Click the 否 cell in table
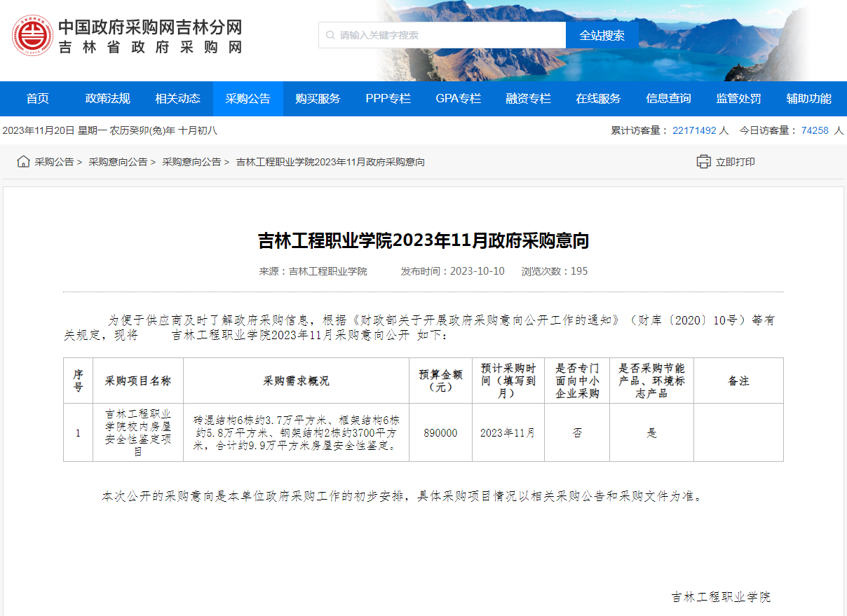This screenshot has height=616, width=847. (577, 432)
